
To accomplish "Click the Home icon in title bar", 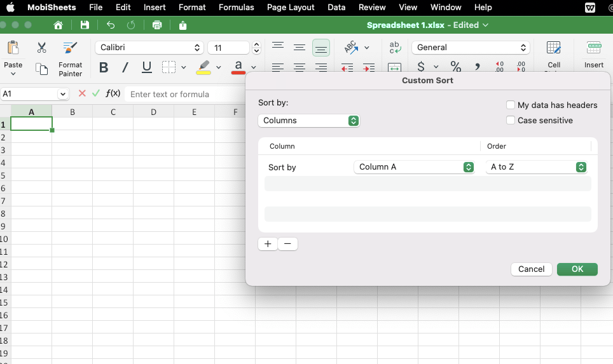I will [x=59, y=25].
